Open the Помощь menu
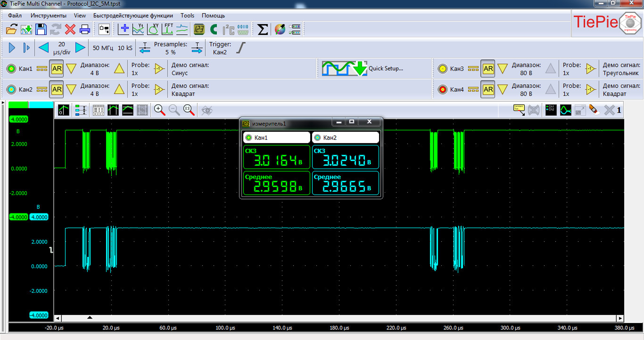644x340 pixels. click(213, 16)
